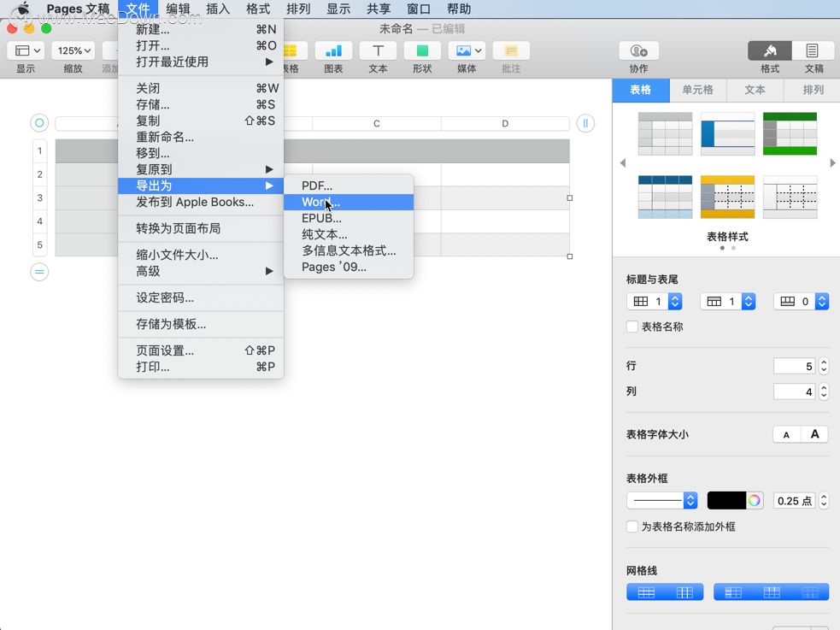Select 存储为模板… in the File menu
This screenshot has height=630, width=840.
click(x=201, y=324)
